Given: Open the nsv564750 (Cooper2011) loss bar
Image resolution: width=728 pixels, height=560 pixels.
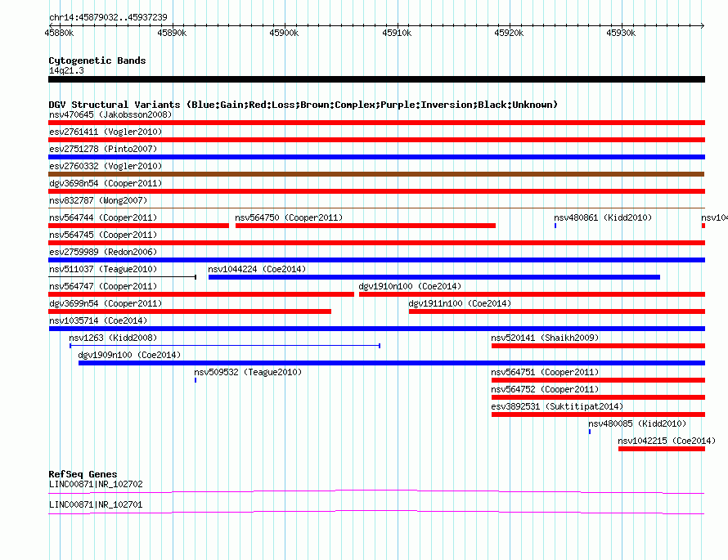Looking at the screenshot, I should click(x=366, y=226).
